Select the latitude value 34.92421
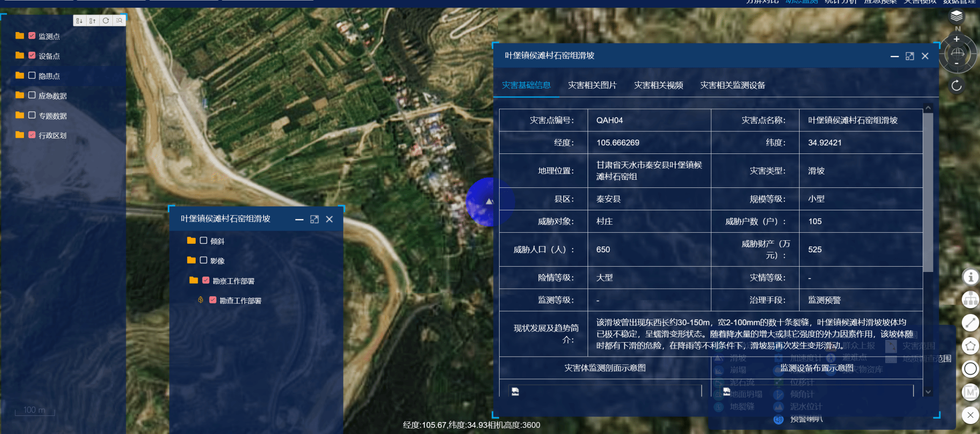This screenshot has width=980, height=434. click(825, 142)
